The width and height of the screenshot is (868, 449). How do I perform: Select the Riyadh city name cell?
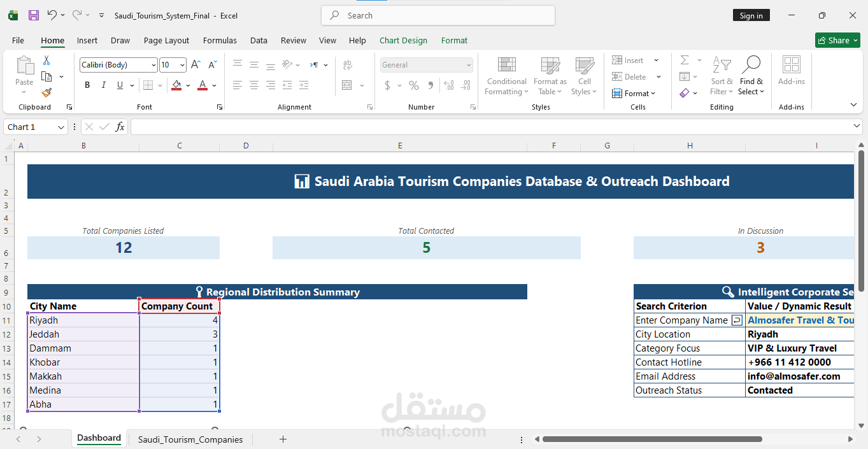point(83,320)
